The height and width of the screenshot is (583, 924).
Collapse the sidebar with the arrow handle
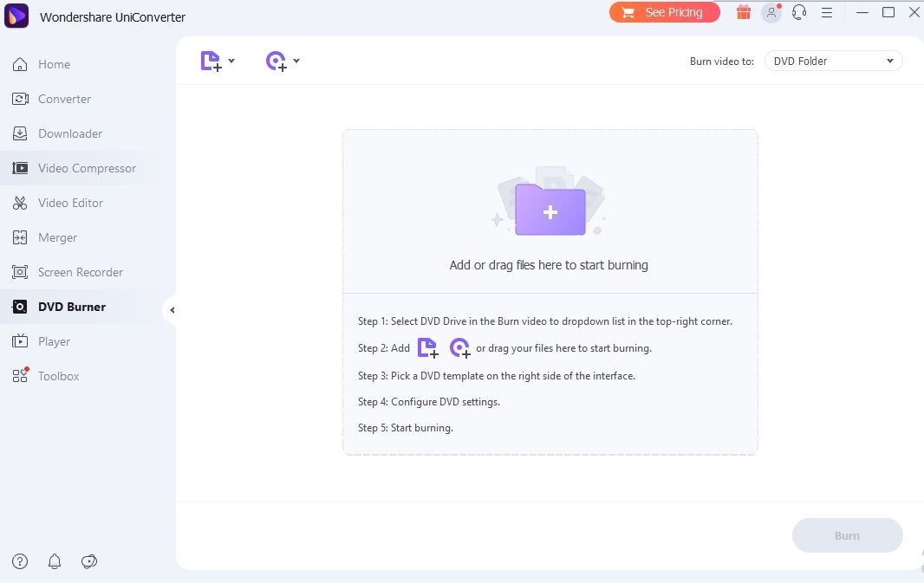172,310
